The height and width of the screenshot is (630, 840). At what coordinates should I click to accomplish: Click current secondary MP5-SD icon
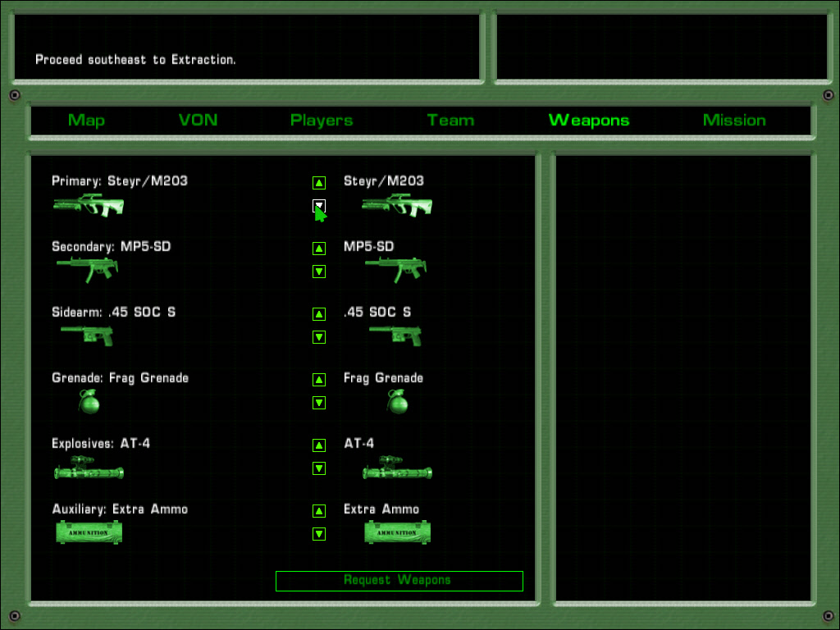pos(87,269)
